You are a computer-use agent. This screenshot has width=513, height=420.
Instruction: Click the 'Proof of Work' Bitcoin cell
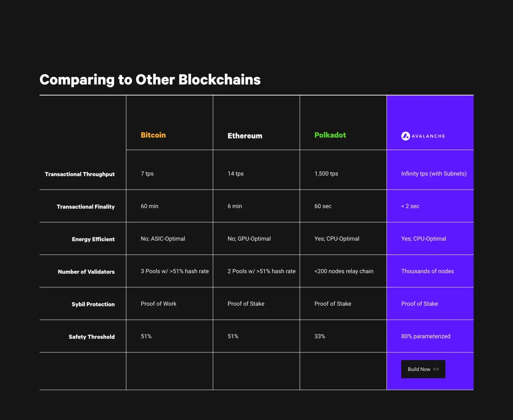[158, 304]
